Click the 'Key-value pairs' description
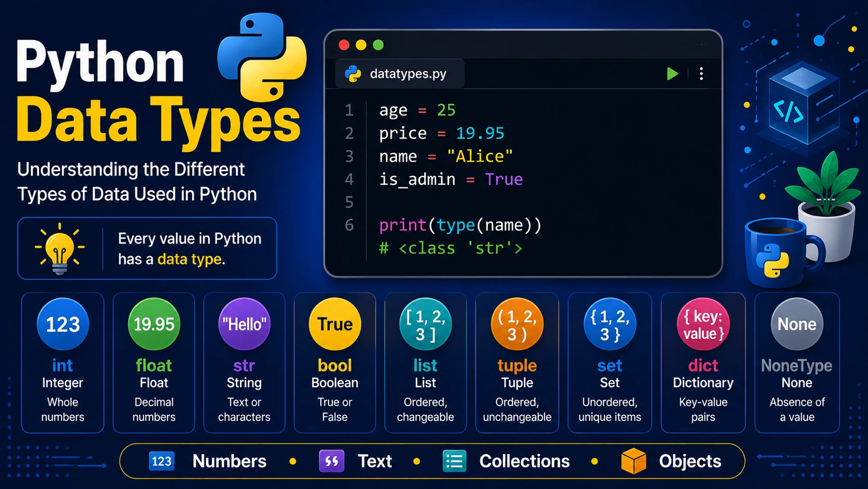 pyautogui.click(x=703, y=409)
